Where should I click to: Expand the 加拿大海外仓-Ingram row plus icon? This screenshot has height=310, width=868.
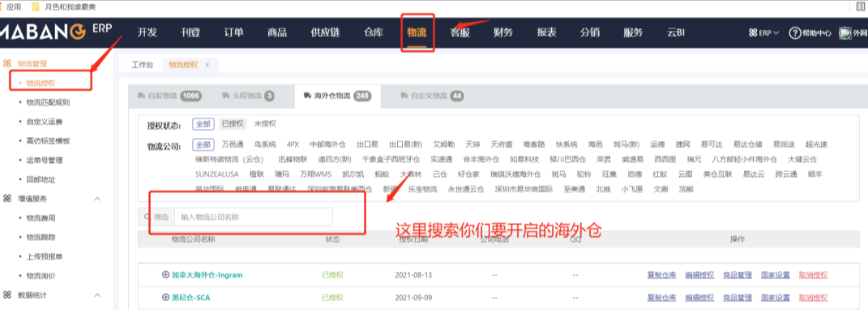pyautogui.click(x=165, y=274)
